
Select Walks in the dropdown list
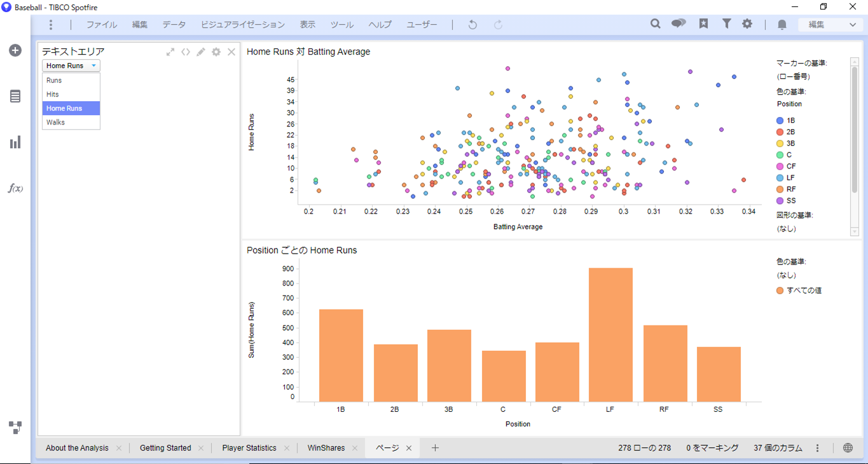(x=71, y=122)
